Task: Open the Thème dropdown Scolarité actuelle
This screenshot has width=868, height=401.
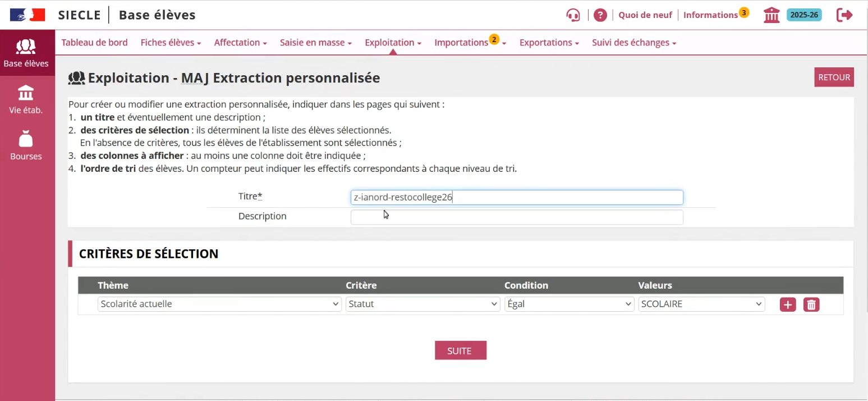Action: [219, 304]
